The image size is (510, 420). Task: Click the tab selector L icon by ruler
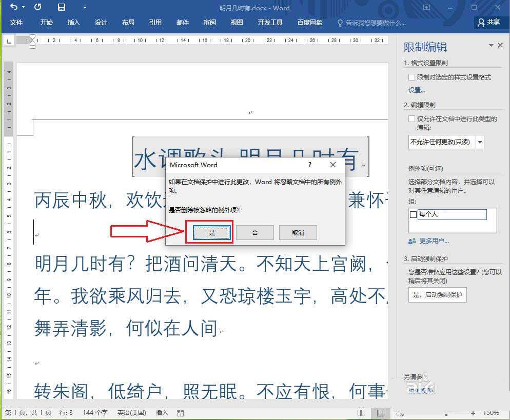pyautogui.click(x=9, y=41)
